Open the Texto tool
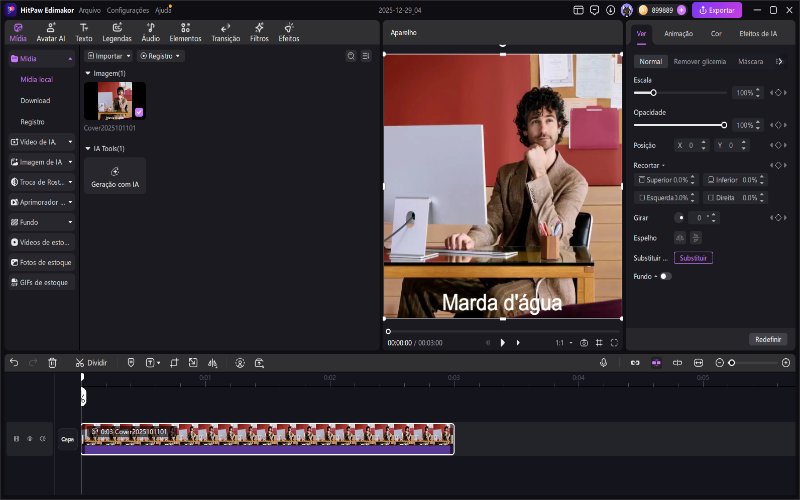The image size is (800, 500). pyautogui.click(x=84, y=32)
